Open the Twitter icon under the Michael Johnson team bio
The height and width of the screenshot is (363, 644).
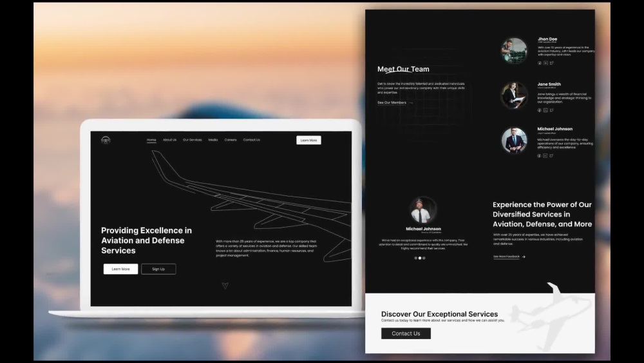[x=551, y=156]
